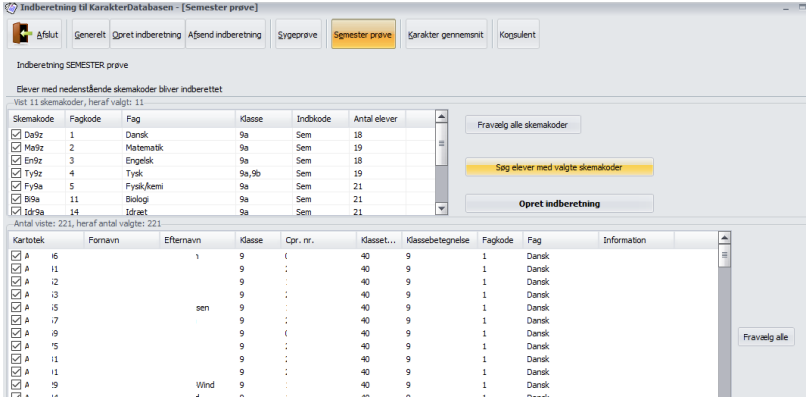Open the Konsulent tab

tap(517, 35)
